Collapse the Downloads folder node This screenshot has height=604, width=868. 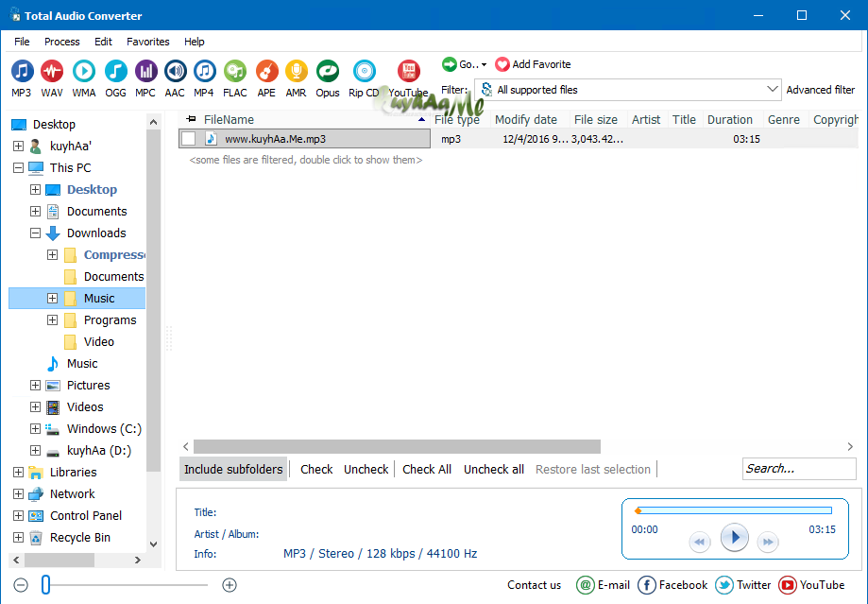pos(36,233)
